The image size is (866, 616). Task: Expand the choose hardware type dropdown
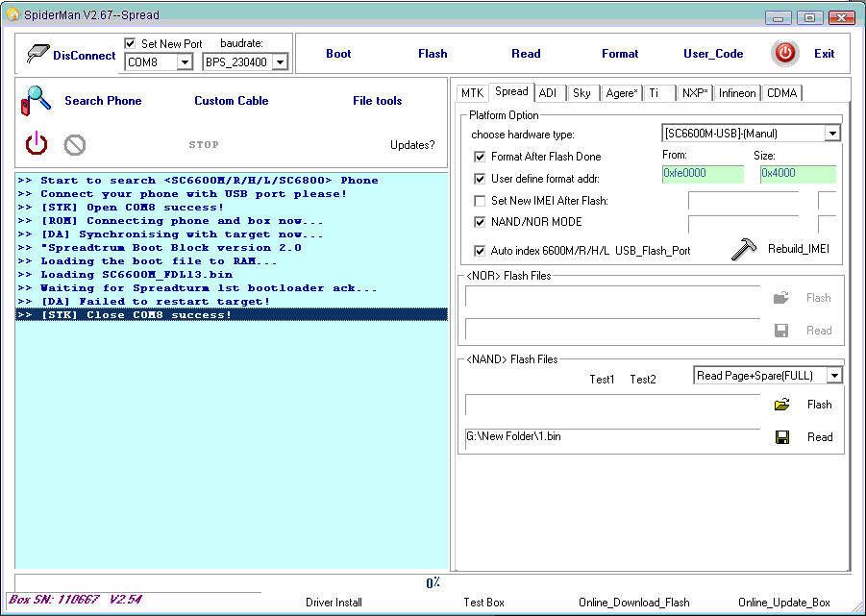(832, 134)
